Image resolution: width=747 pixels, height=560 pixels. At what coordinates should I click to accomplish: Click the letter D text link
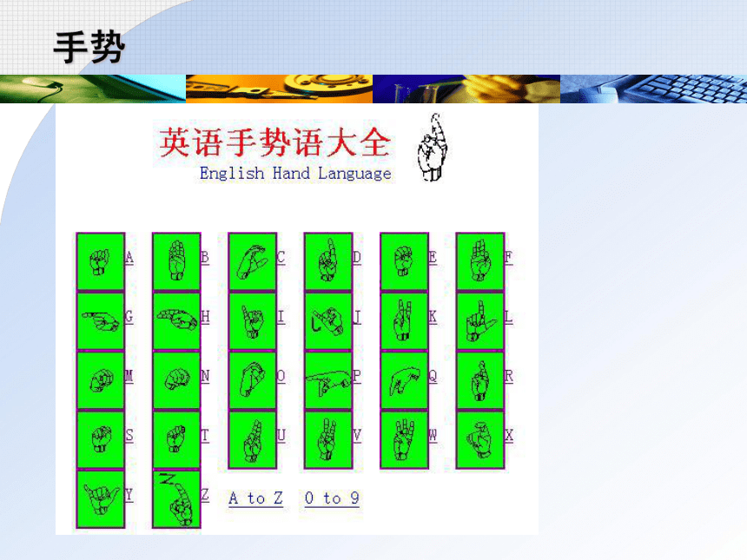357,258
